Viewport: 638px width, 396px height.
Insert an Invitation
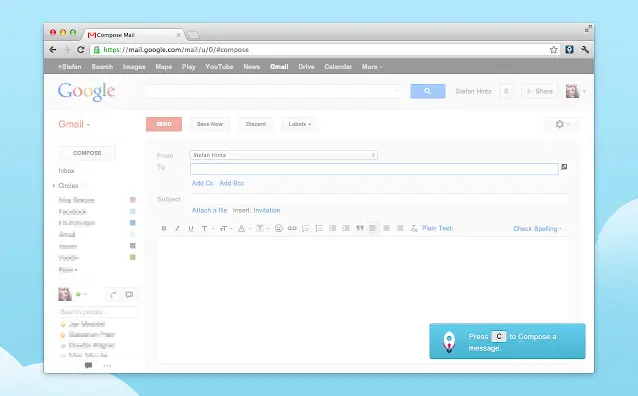click(x=267, y=210)
